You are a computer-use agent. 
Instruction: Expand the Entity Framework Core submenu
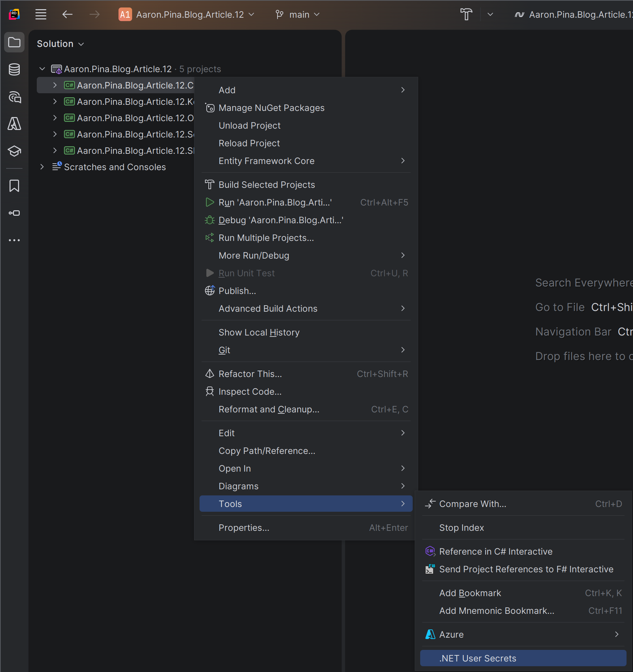click(306, 161)
